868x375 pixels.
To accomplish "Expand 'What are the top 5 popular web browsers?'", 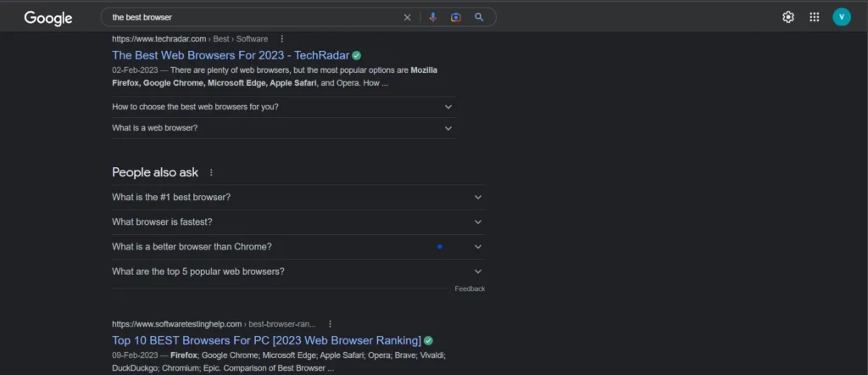I will pyautogui.click(x=298, y=272).
